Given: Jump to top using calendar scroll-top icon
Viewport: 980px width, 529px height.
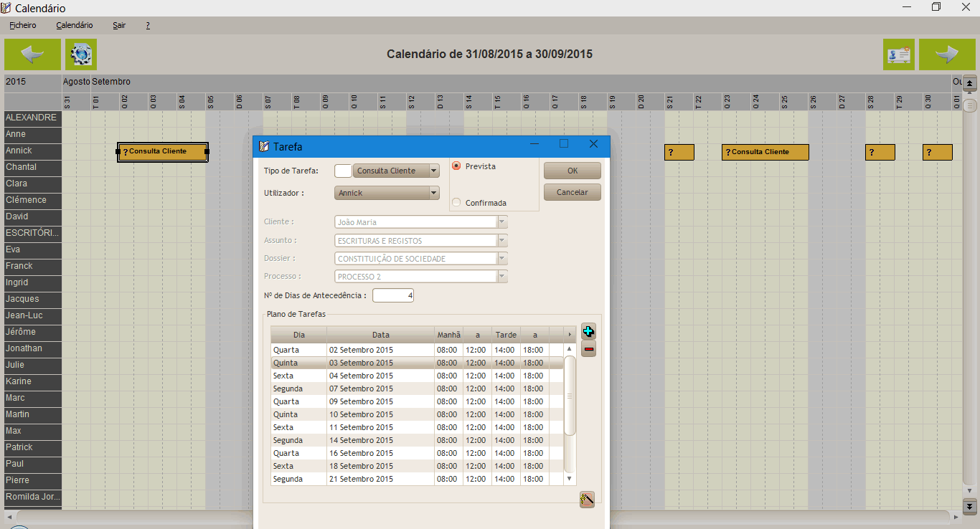Looking at the screenshot, I should 970,83.
